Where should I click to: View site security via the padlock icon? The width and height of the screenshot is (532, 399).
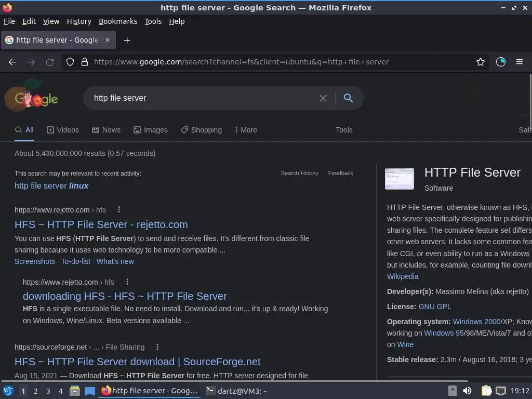point(85,62)
